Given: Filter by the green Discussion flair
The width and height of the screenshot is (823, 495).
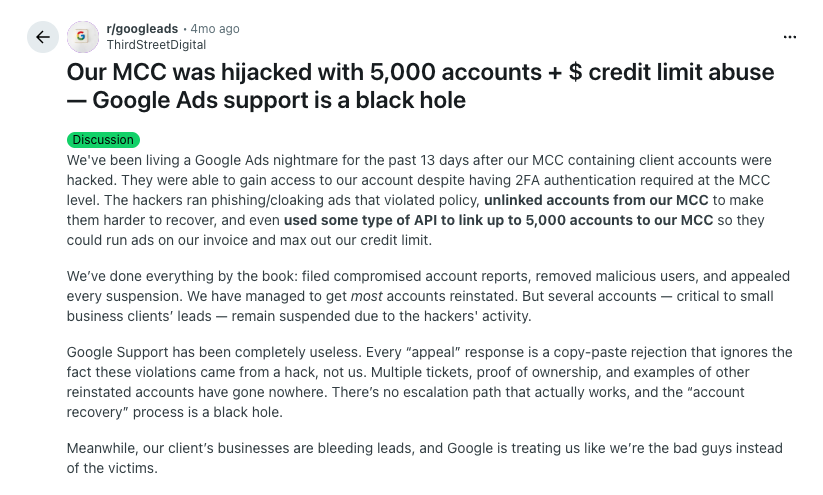Looking at the screenshot, I should 103,140.
